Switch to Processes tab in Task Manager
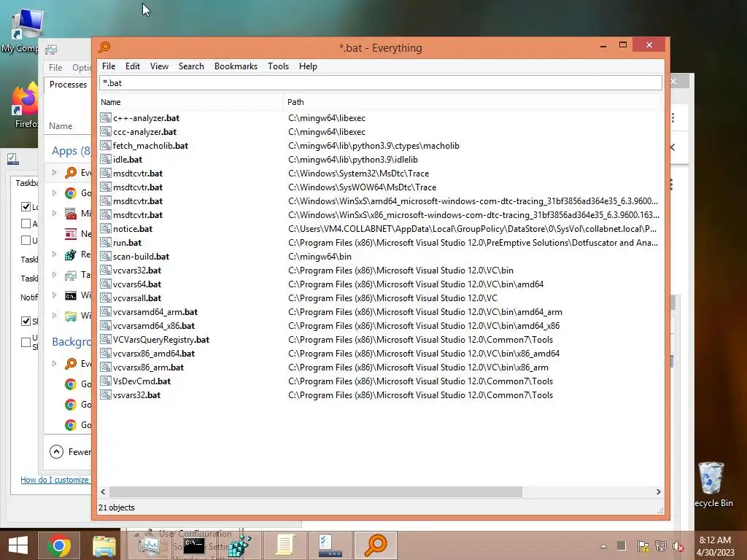 click(68, 85)
